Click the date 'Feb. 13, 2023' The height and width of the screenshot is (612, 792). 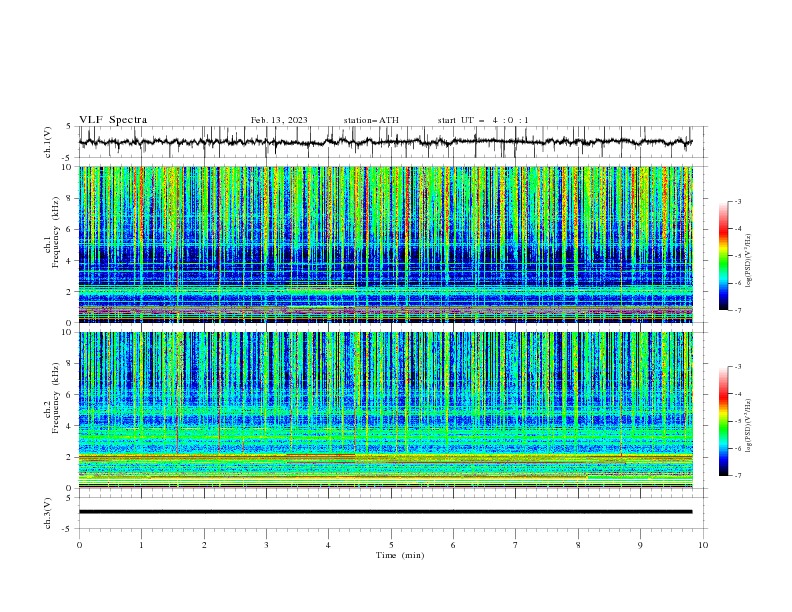coord(279,120)
